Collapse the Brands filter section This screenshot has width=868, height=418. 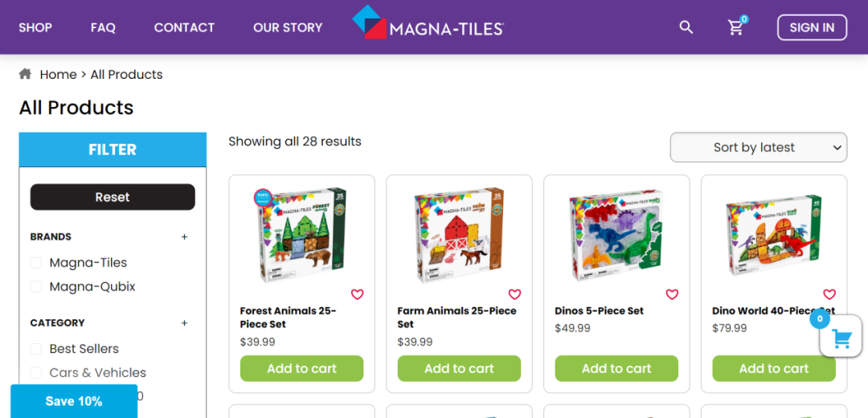pyautogui.click(x=184, y=237)
